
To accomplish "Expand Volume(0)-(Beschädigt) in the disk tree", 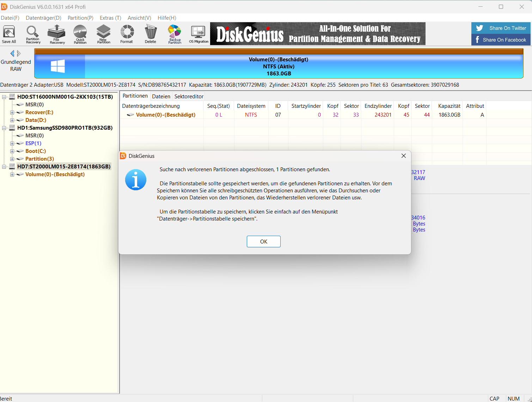I will coord(12,174).
